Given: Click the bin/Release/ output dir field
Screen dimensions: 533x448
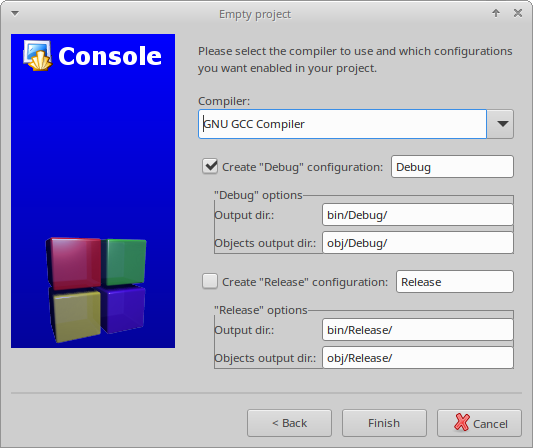Looking at the screenshot, I should (x=417, y=330).
